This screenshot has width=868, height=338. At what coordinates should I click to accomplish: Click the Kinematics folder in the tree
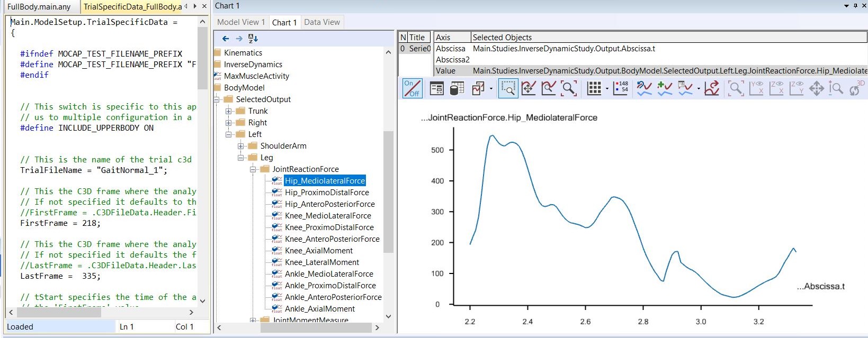coord(243,53)
